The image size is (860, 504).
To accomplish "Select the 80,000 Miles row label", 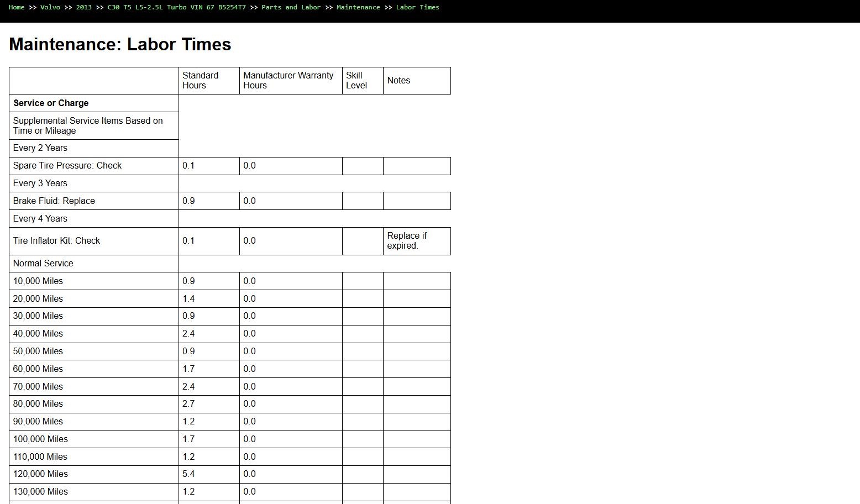I will [x=94, y=404].
